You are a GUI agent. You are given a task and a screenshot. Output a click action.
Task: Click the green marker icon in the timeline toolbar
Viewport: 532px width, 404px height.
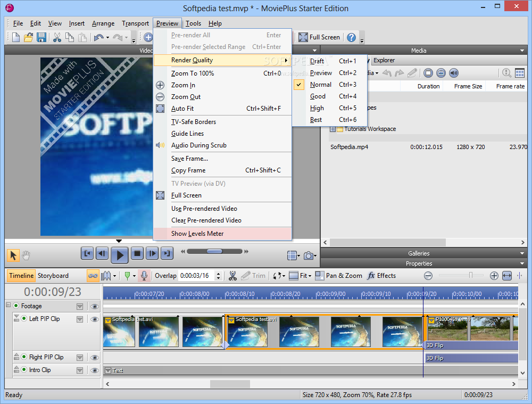click(127, 276)
